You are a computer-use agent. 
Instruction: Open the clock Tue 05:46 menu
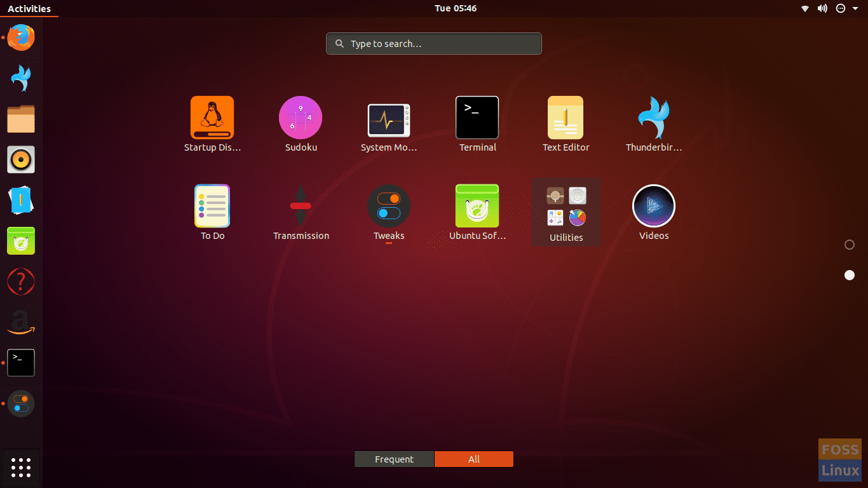456,8
